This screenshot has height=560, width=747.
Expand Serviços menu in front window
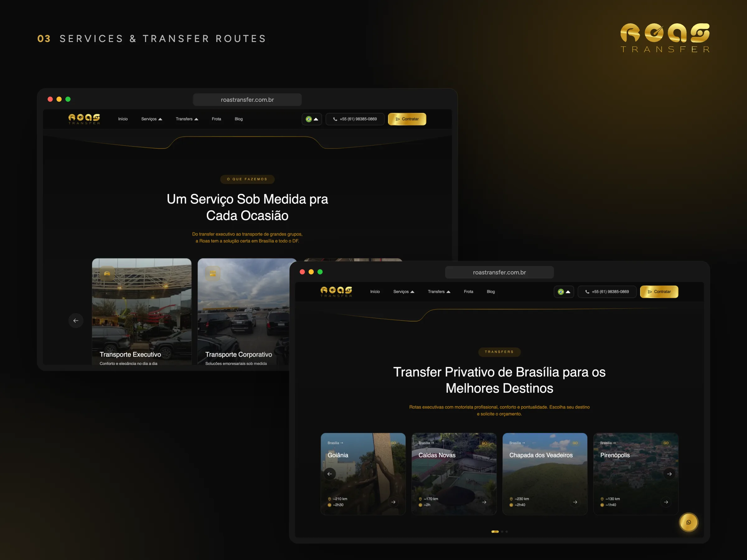pyautogui.click(x=404, y=292)
